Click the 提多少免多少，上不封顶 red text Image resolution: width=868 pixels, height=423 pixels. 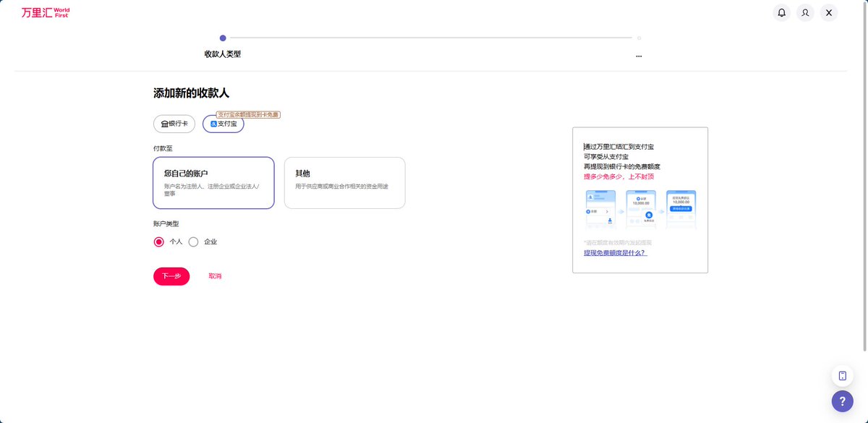pyautogui.click(x=618, y=176)
